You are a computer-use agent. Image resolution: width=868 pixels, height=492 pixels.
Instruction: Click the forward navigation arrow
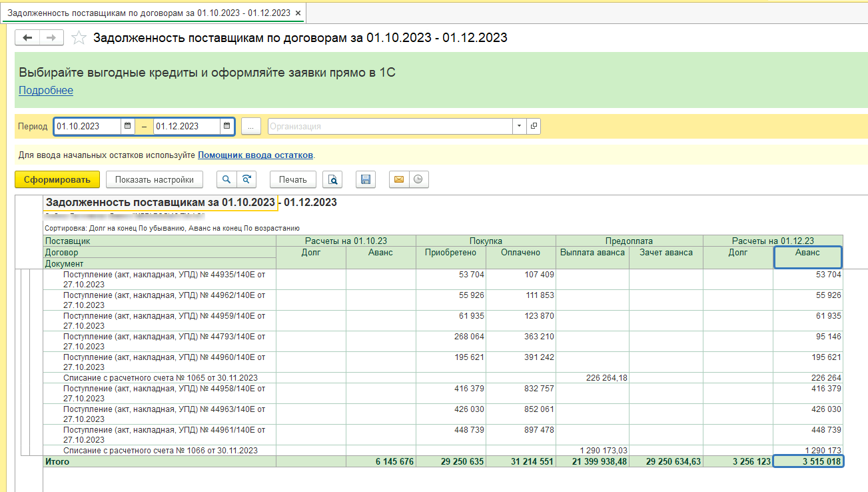[x=51, y=38]
